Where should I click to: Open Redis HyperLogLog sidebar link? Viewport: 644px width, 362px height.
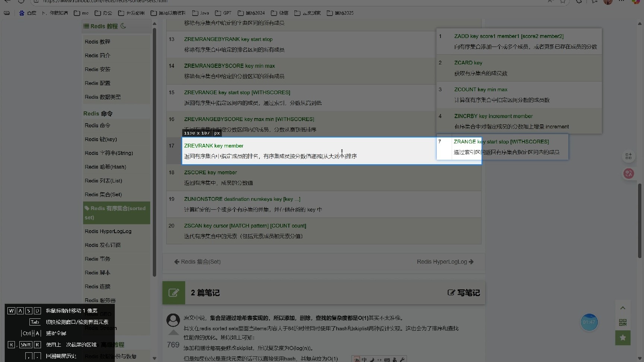(108, 231)
